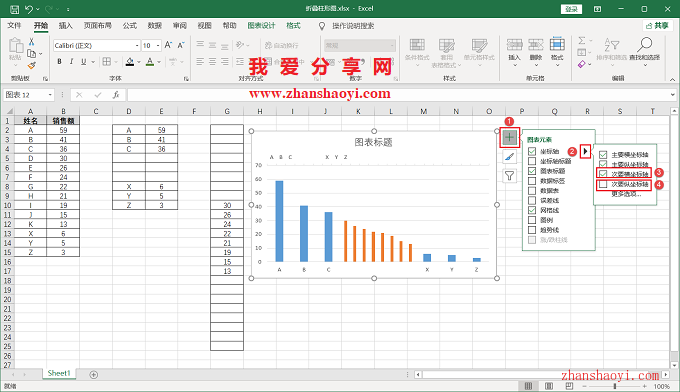
Task: Click the Find and Select magnifier
Action: tap(645, 44)
